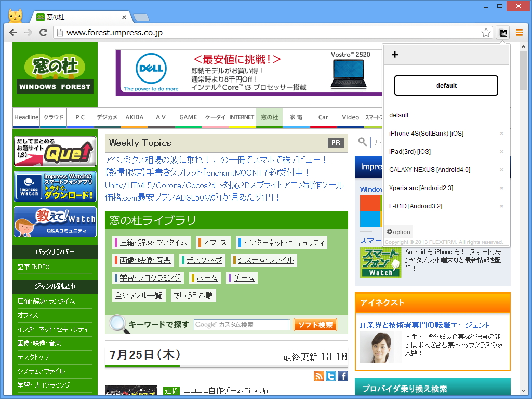Screen dimensions: 532x399
Task: Click the plus icon to add a profile
Action: coord(395,54)
